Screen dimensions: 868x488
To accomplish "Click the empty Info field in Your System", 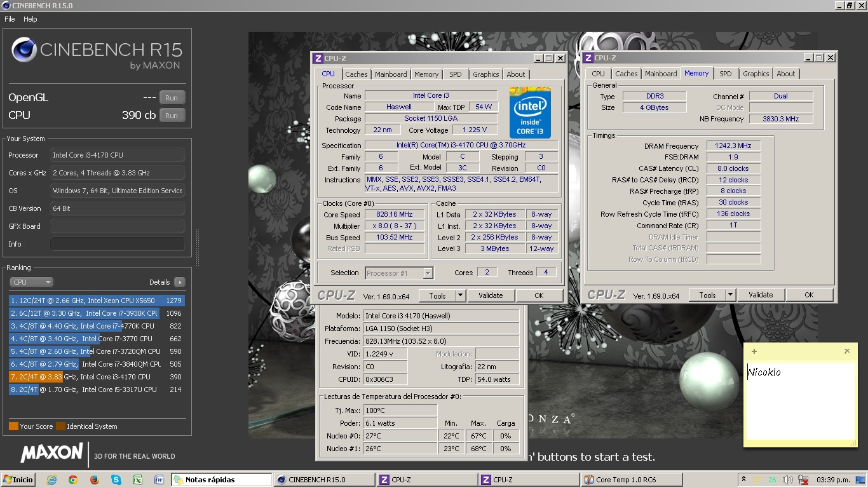I will (x=118, y=244).
